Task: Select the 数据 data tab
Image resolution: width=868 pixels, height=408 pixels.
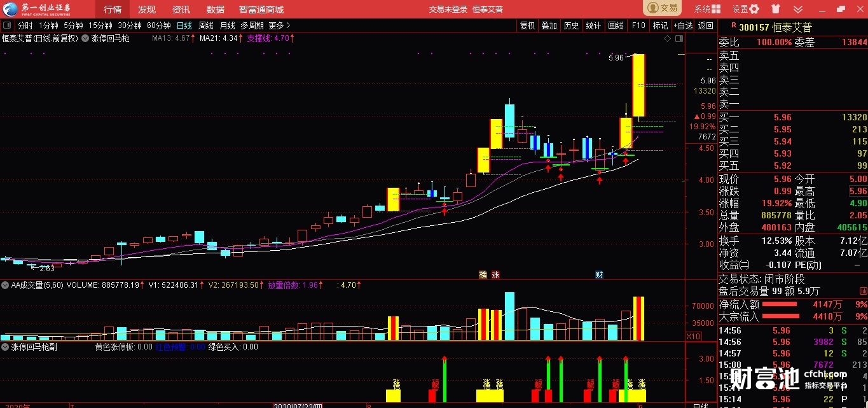Action: (216, 9)
